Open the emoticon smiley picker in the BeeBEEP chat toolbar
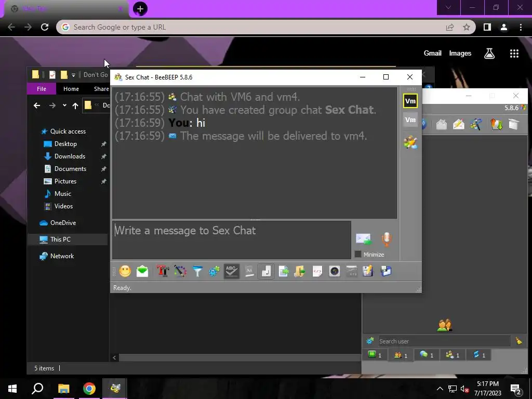 tap(125, 271)
